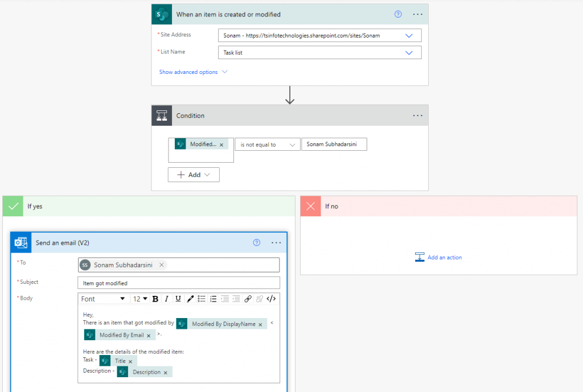583x392 pixels.
Task: Insert a numbered list in the body
Action: (213, 299)
